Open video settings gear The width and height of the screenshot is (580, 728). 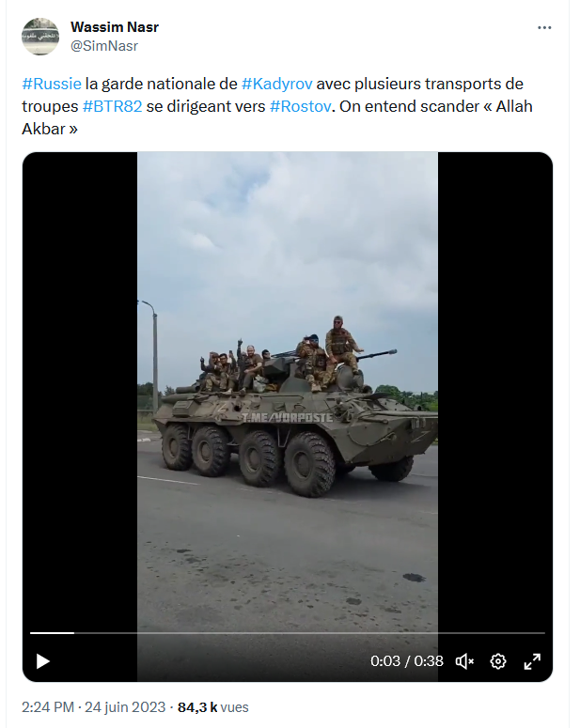tap(497, 661)
